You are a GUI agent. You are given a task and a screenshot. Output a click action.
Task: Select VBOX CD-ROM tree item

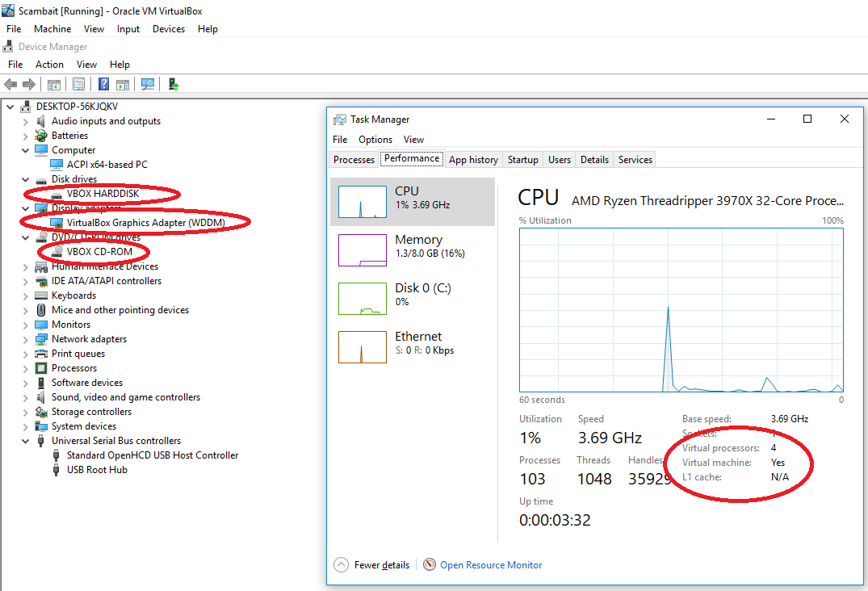[99, 252]
